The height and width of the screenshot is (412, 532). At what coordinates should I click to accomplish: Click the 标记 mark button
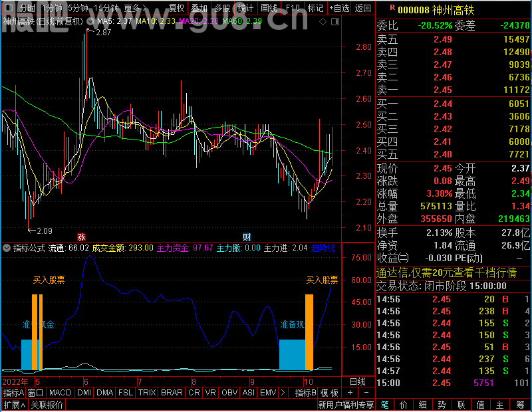[x=315, y=8]
